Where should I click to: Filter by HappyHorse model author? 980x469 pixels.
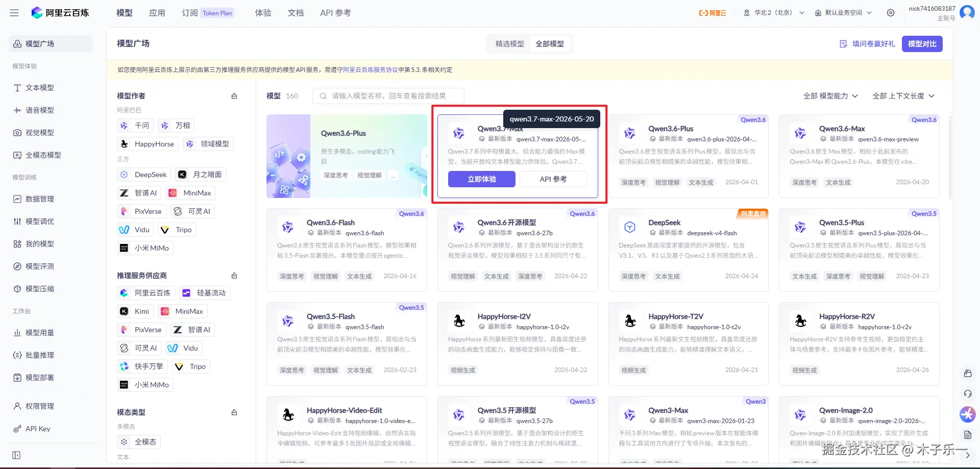pos(148,144)
